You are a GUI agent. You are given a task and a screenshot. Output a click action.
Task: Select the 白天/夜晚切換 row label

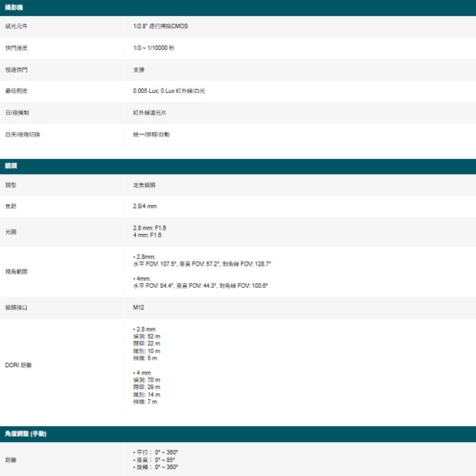22,134
